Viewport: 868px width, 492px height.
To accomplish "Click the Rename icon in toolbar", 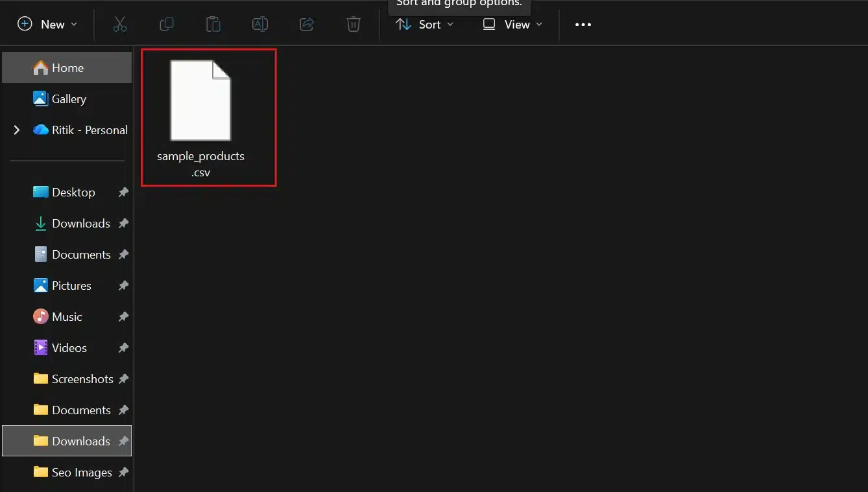I will click(260, 25).
